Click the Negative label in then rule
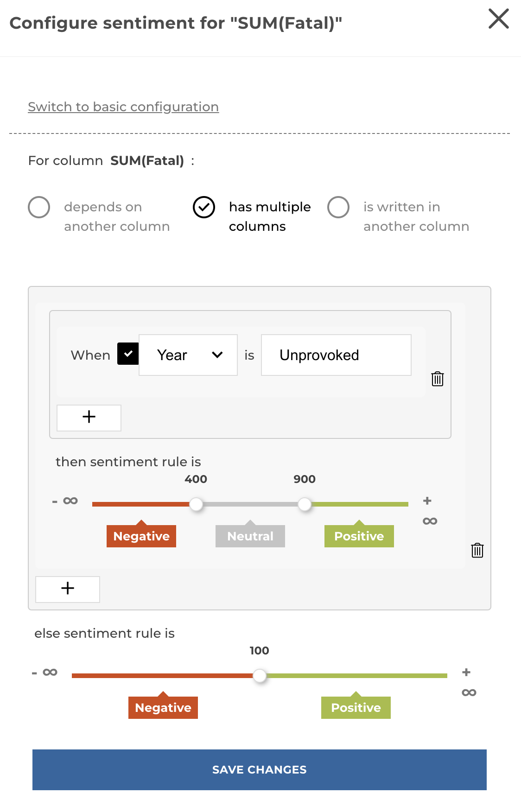 [x=141, y=536]
